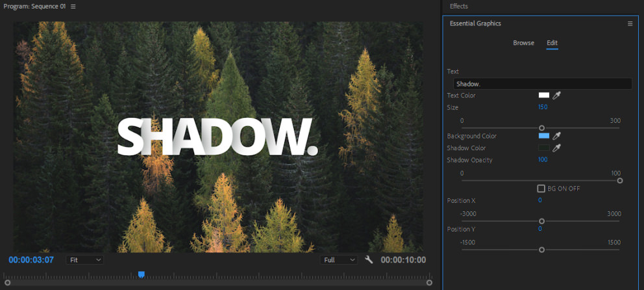644x290 pixels.
Task: Click the Position Y slider handle
Action: click(541, 250)
